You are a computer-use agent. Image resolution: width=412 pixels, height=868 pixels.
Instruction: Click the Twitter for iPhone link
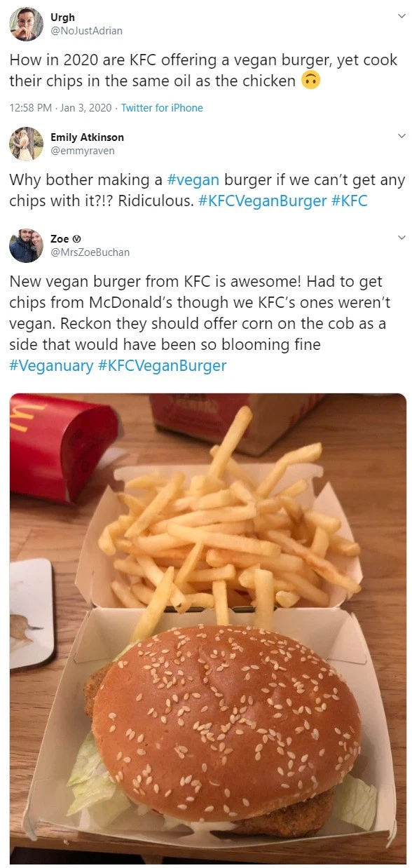coord(162,107)
